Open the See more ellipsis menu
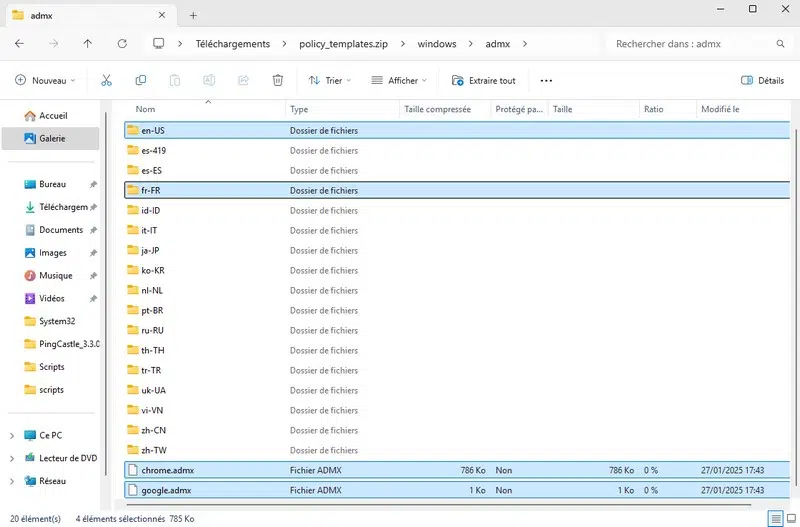This screenshot has height=527, width=800. click(546, 80)
